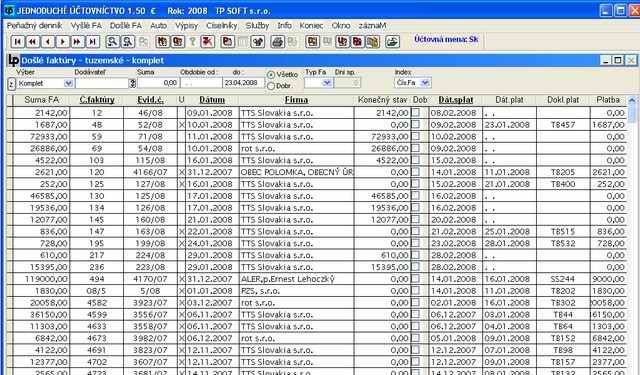
Task: Click into the Suma 0,00 field
Action: [x=158, y=83]
